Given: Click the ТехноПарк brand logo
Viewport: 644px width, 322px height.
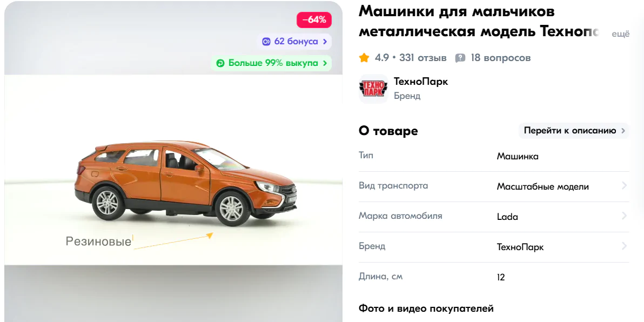Looking at the screenshot, I should tap(373, 89).
